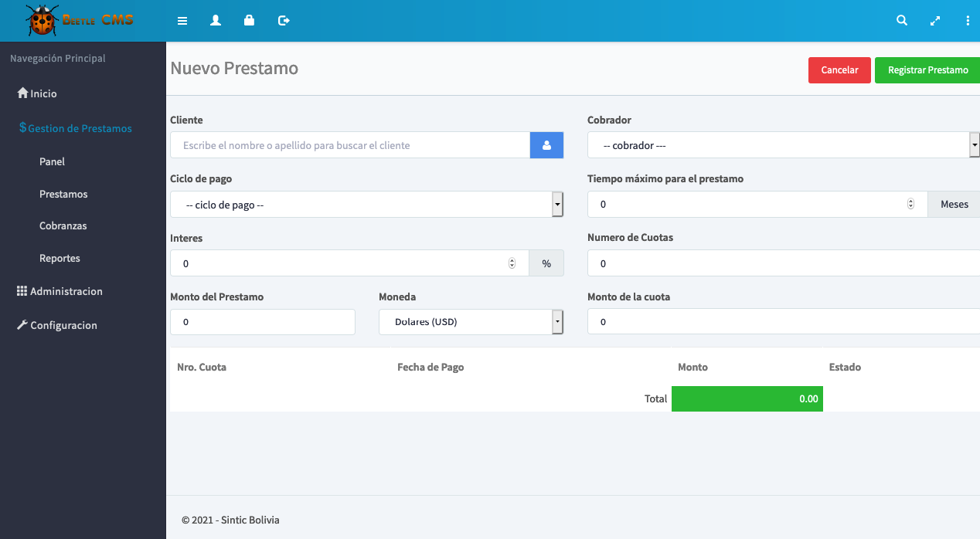Go to Inicio in the sidebar
The height and width of the screenshot is (539, 980).
coord(43,93)
